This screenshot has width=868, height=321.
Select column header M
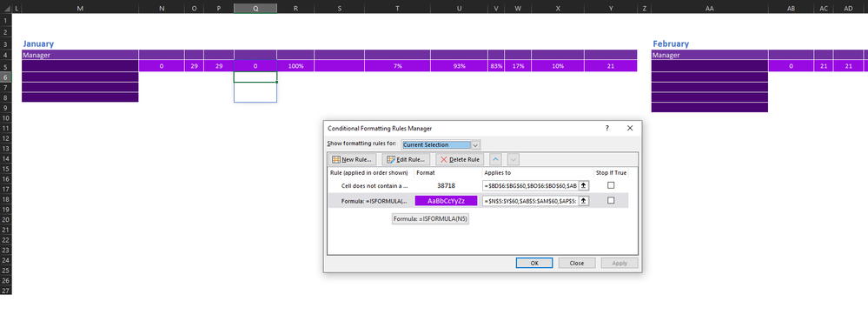80,9
